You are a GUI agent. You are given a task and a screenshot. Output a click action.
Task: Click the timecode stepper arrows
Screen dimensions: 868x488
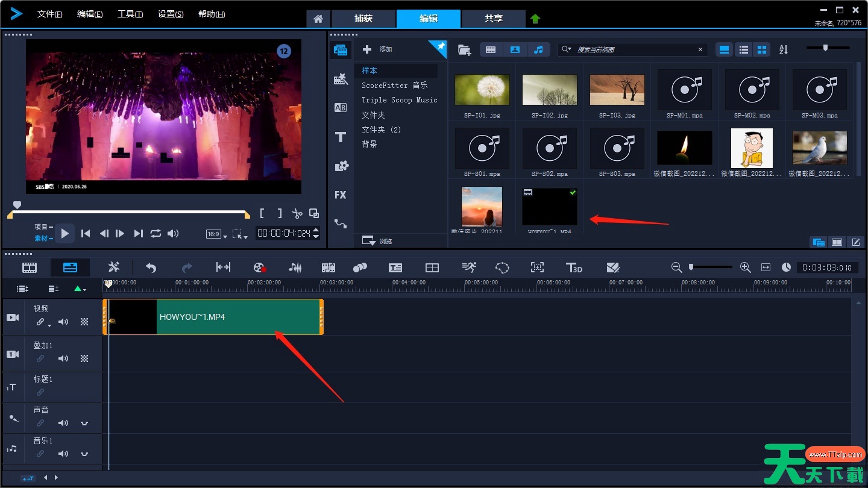tap(316, 233)
